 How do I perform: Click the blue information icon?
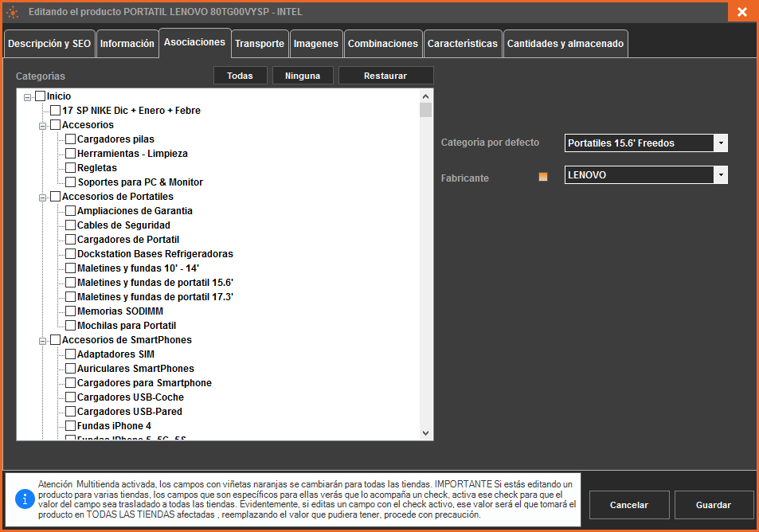(x=23, y=499)
